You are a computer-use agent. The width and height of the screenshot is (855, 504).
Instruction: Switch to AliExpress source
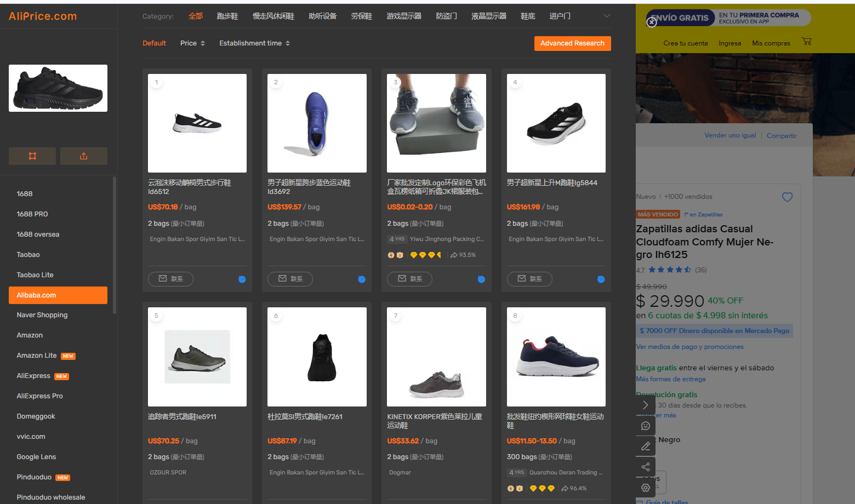coord(33,376)
